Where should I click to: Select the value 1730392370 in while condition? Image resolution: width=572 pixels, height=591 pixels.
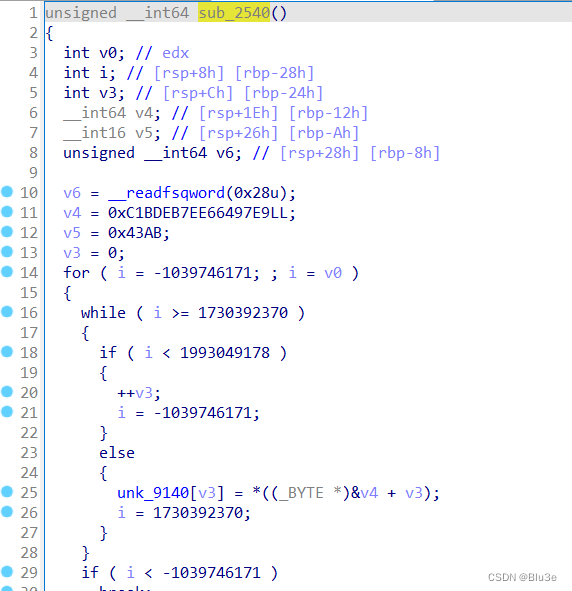(243, 313)
